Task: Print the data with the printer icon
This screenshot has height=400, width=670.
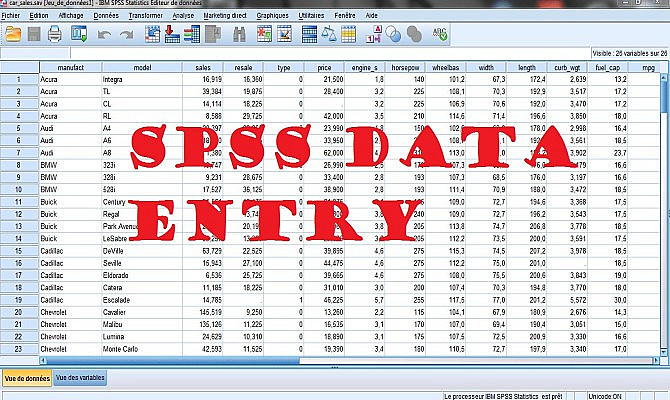Action: pos(55,34)
